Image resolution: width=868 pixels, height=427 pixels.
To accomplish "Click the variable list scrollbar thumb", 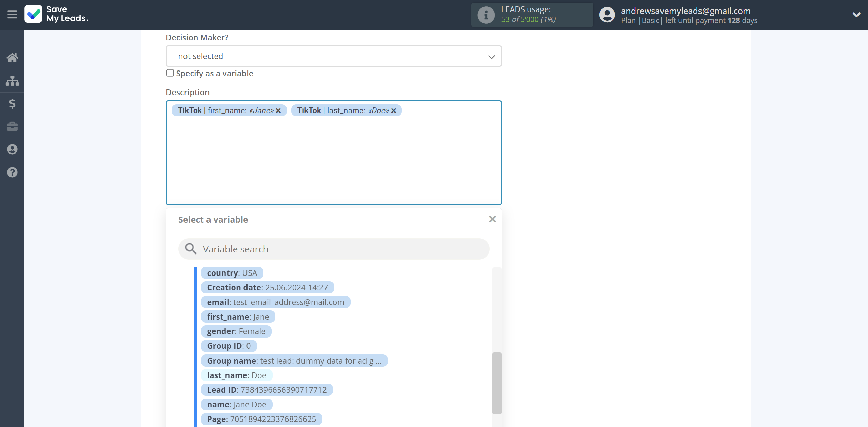I will (x=497, y=383).
